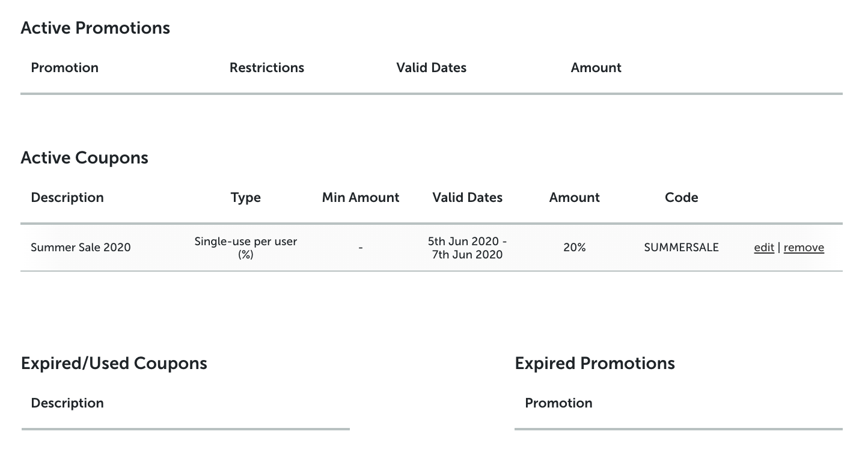Edit the Summer Sale 2020 coupon
This screenshot has width=868, height=464.
coord(764,248)
